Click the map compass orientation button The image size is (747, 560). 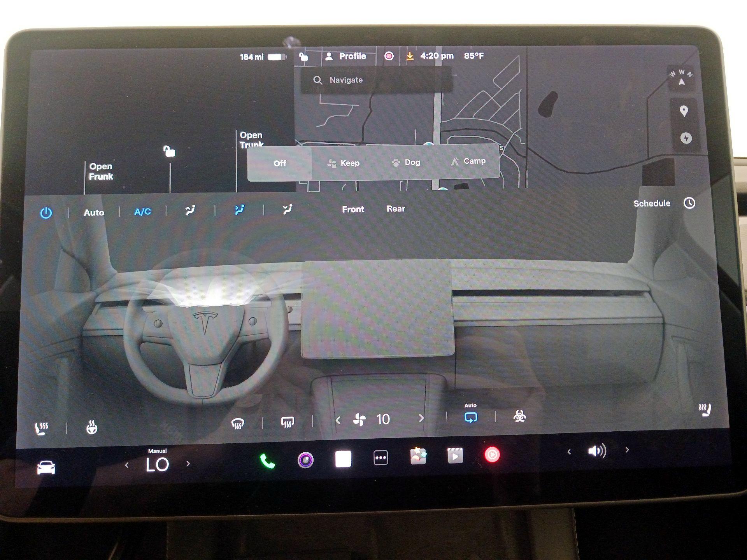[x=681, y=78]
